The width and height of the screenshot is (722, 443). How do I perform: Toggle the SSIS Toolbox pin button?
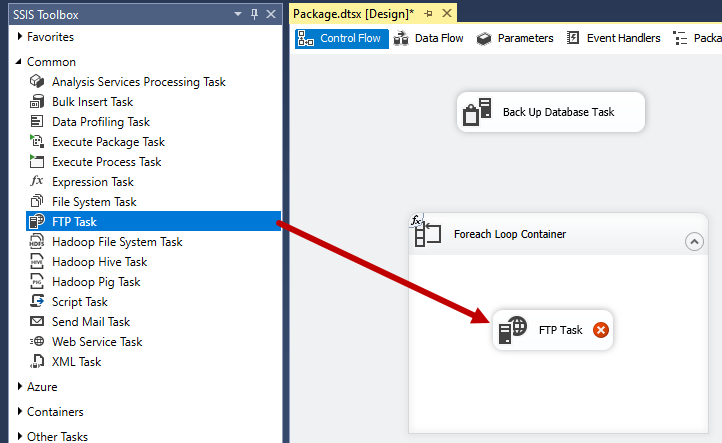tap(255, 14)
